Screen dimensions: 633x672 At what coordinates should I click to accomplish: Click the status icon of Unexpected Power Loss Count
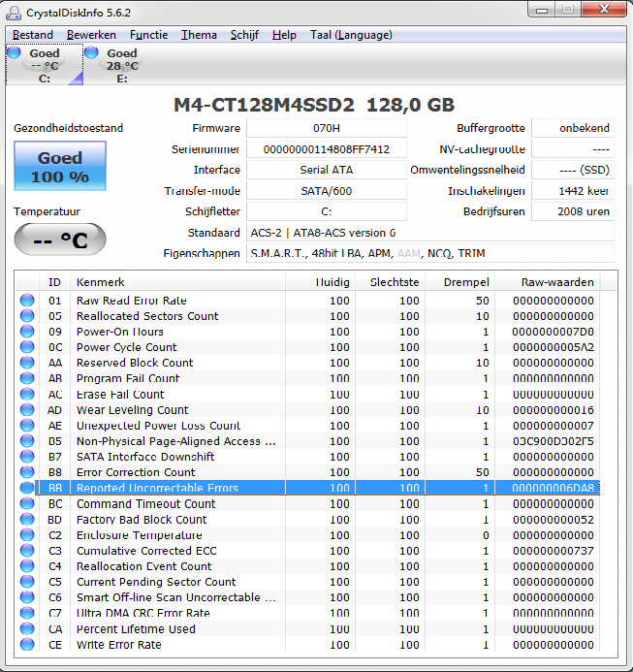click(x=27, y=425)
